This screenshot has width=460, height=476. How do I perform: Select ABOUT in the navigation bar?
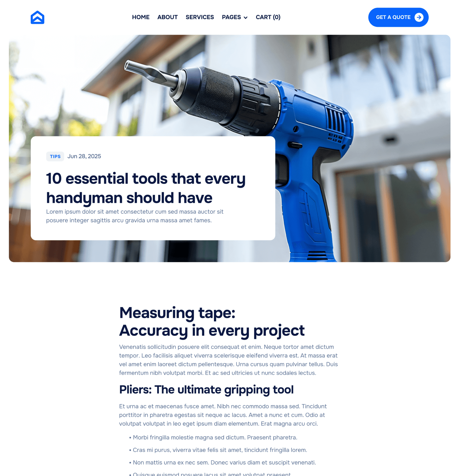pyautogui.click(x=167, y=17)
